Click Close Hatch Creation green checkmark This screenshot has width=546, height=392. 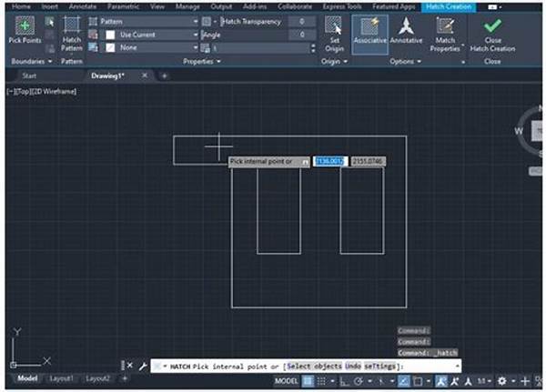(492, 32)
